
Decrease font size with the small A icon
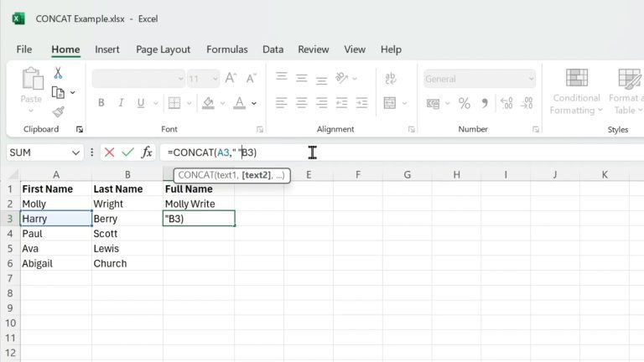point(251,79)
